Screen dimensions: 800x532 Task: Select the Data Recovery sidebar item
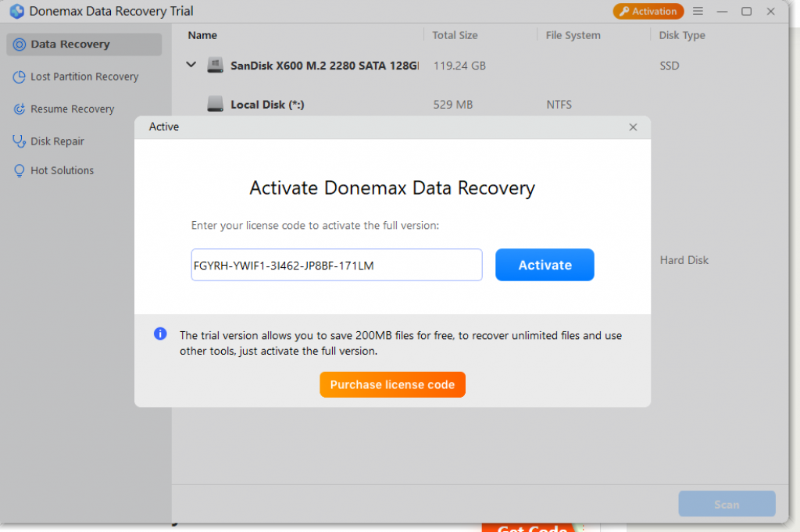pyautogui.click(x=84, y=45)
